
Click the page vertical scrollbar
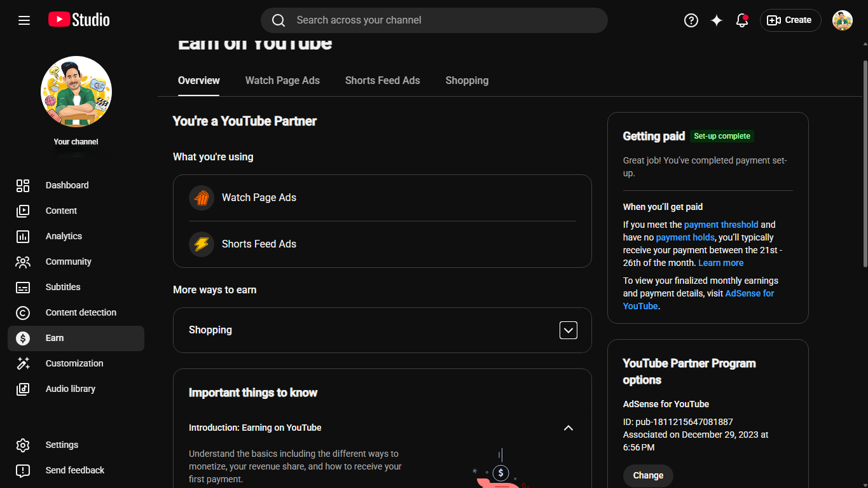(865, 164)
